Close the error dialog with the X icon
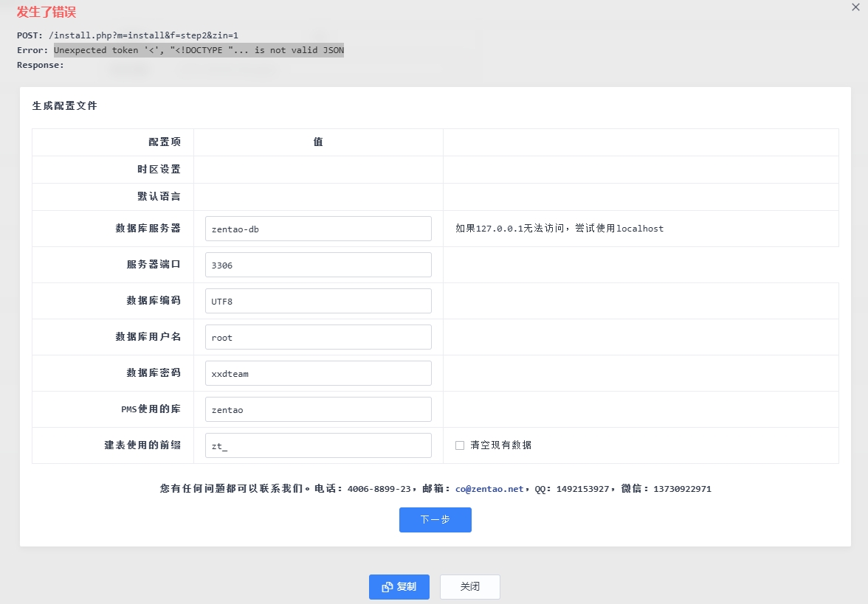Screen dimensions: 868x604 coord(855,8)
